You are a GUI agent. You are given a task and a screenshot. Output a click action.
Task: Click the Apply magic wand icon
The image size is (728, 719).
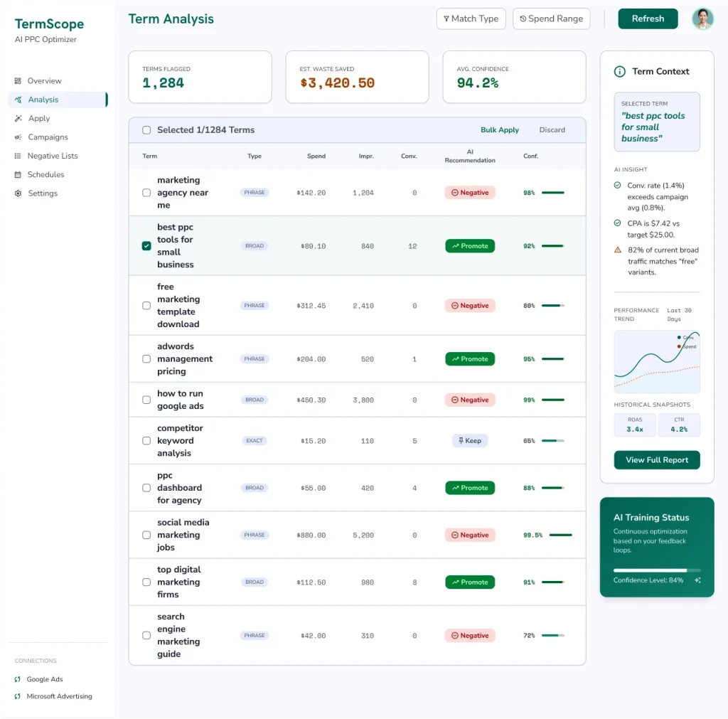pos(18,119)
